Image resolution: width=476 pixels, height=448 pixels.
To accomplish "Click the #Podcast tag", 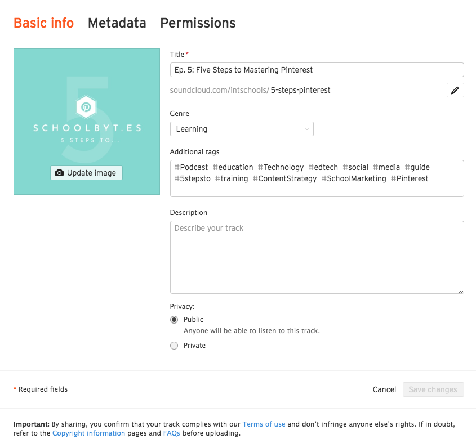I will [192, 167].
